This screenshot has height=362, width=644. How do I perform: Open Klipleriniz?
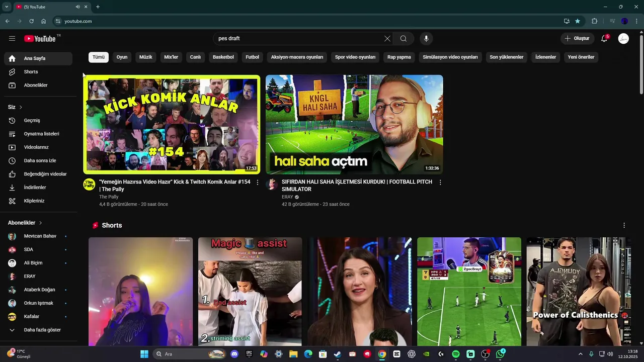pyautogui.click(x=38, y=201)
